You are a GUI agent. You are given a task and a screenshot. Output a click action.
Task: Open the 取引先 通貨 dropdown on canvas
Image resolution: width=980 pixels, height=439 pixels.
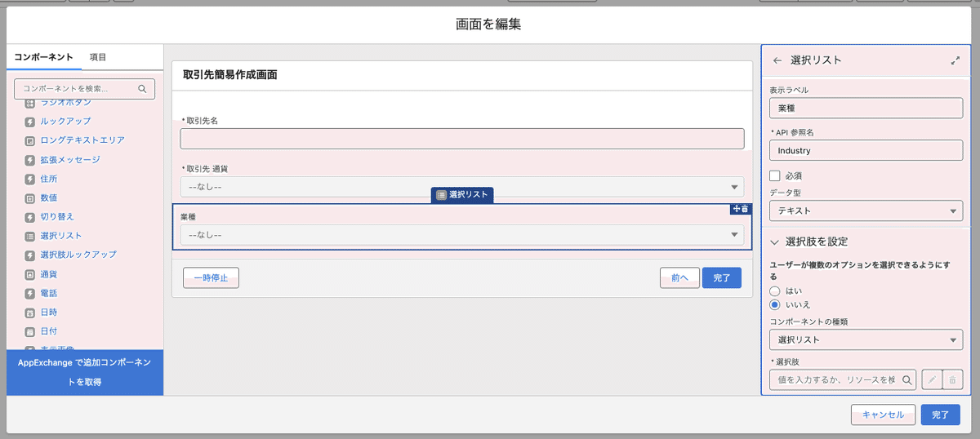pyautogui.click(x=462, y=187)
